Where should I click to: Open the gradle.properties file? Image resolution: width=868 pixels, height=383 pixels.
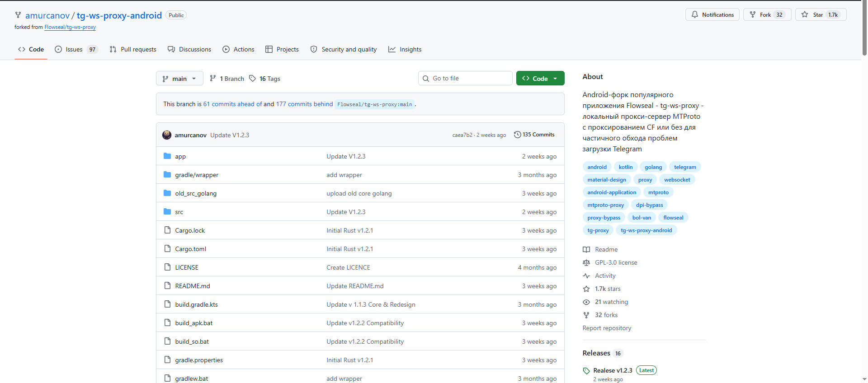[199, 360]
